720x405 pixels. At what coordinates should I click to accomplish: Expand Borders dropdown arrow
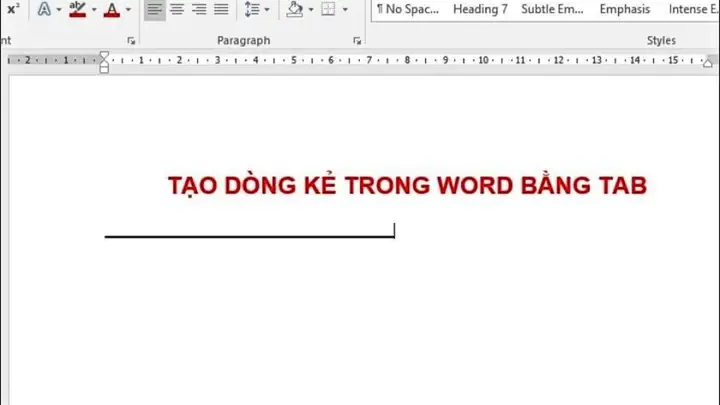[x=345, y=9]
